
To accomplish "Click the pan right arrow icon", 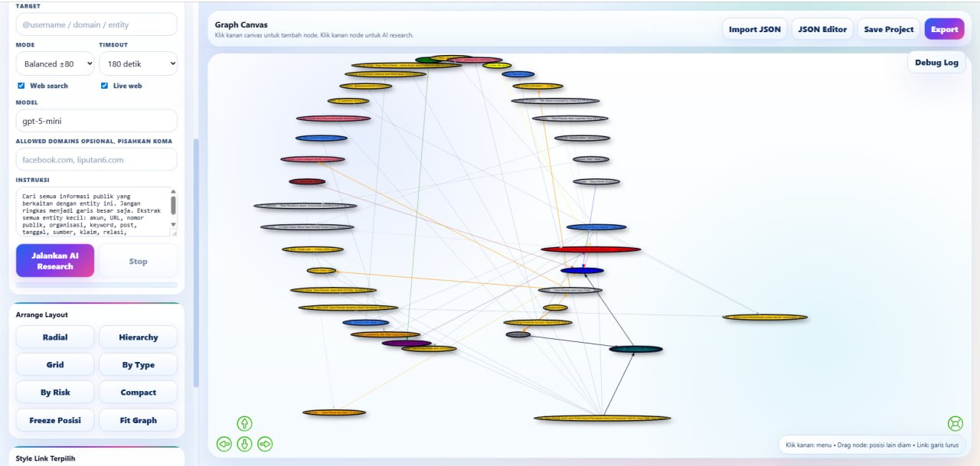I will click(265, 444).
